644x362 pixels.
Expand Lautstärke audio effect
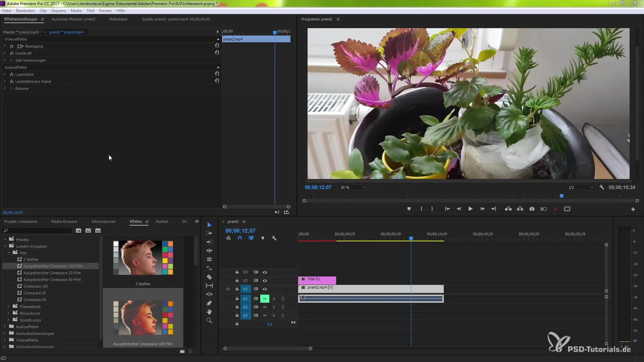[x=4, y=74]
